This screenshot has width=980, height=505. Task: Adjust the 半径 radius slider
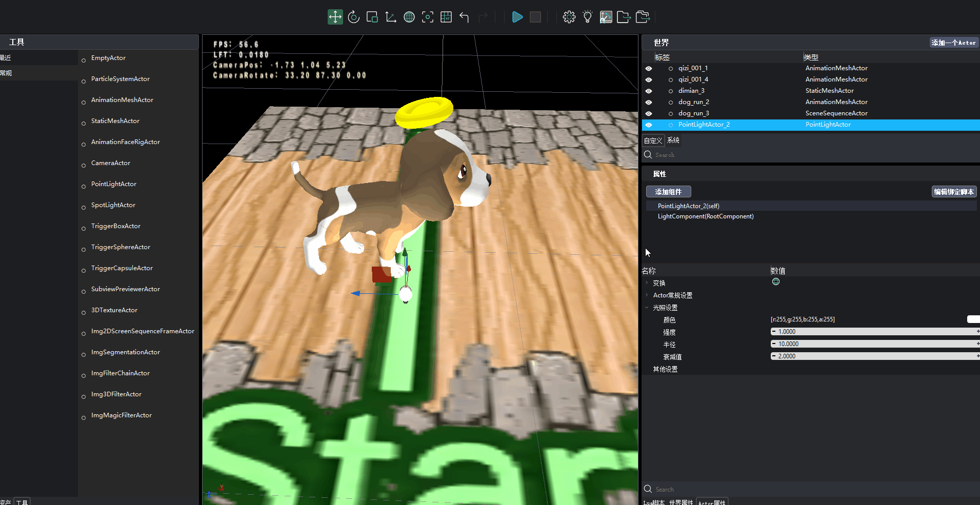coord(875,344)
